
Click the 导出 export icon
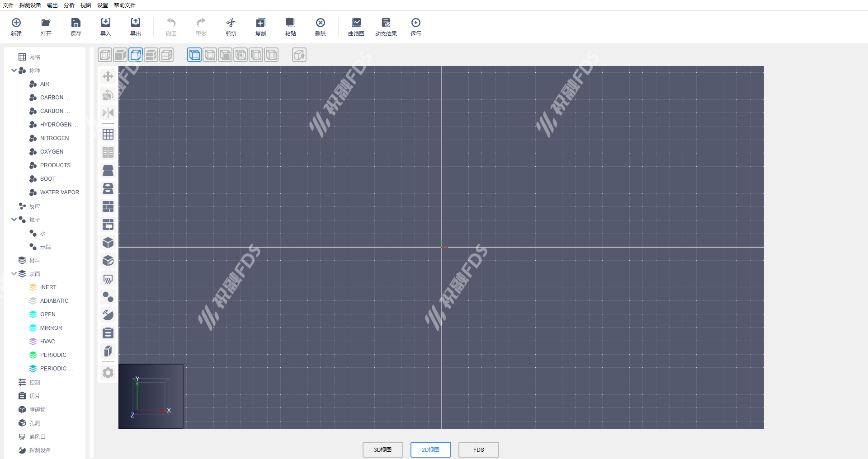[136, 27]
